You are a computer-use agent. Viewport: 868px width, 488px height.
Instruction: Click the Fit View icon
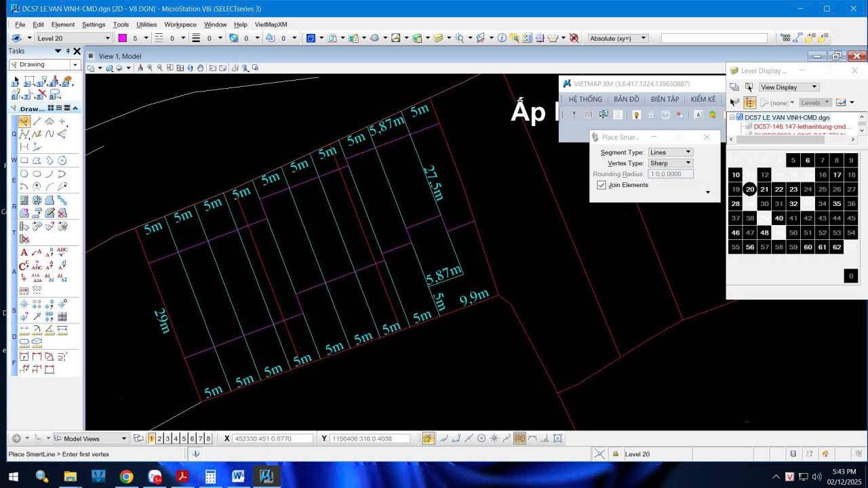pos(180,68)
